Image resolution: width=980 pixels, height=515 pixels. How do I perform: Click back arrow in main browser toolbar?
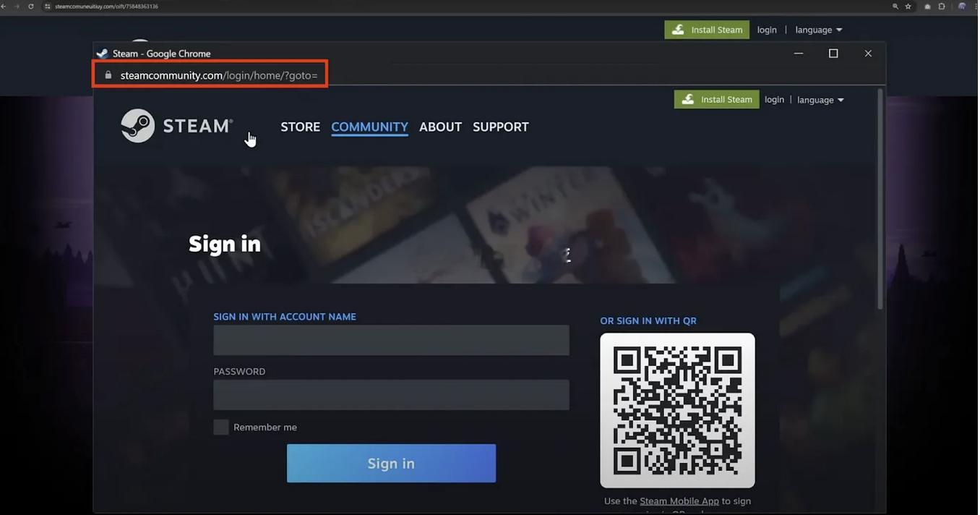point(4,7)
